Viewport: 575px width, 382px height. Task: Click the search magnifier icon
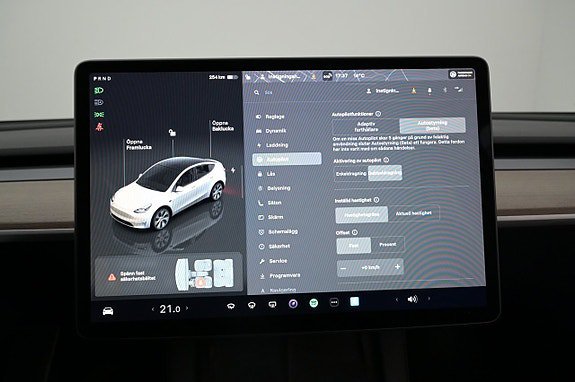[256, 92]
